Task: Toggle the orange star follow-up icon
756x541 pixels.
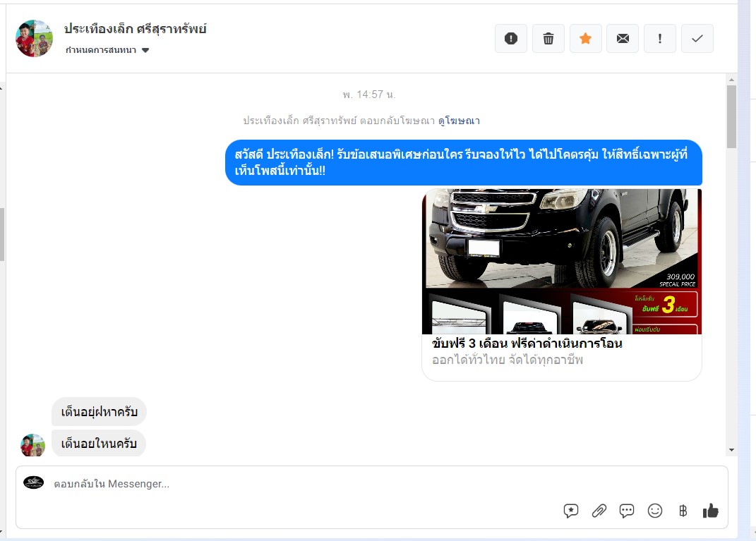Action: tap(585, 39)
